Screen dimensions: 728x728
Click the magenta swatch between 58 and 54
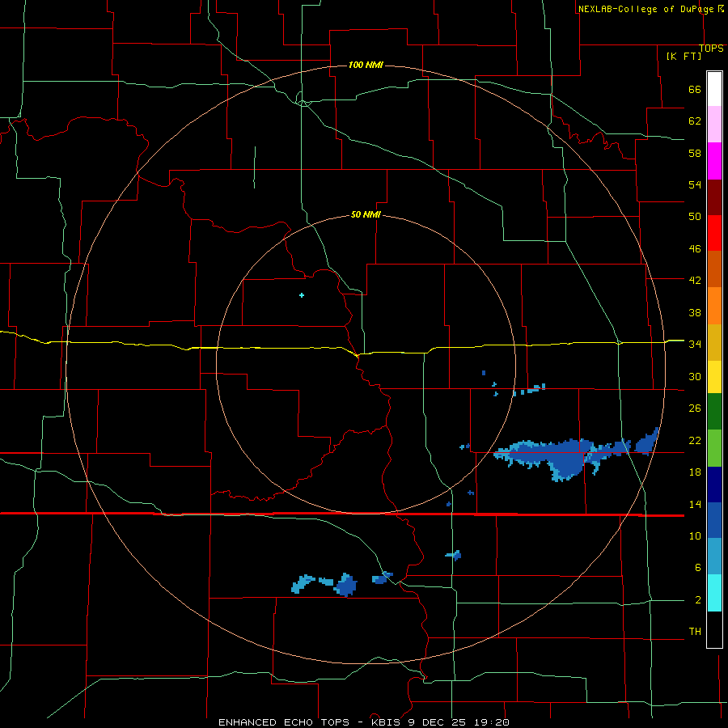(714, 161)
